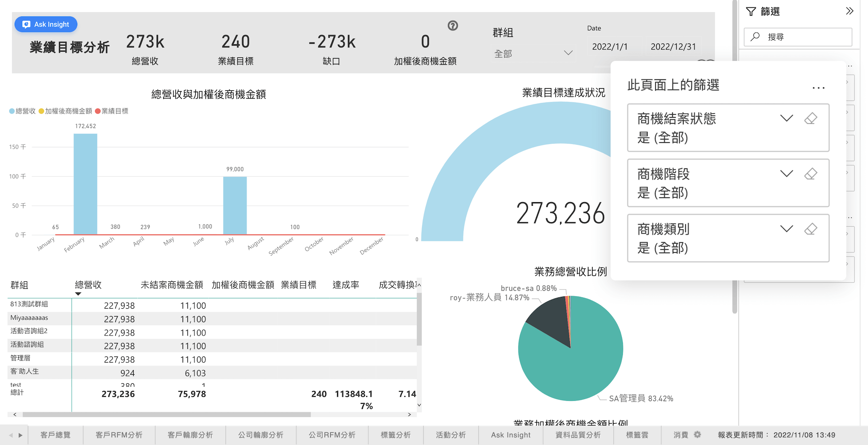Click the 搜尋 filter search box

798,37
